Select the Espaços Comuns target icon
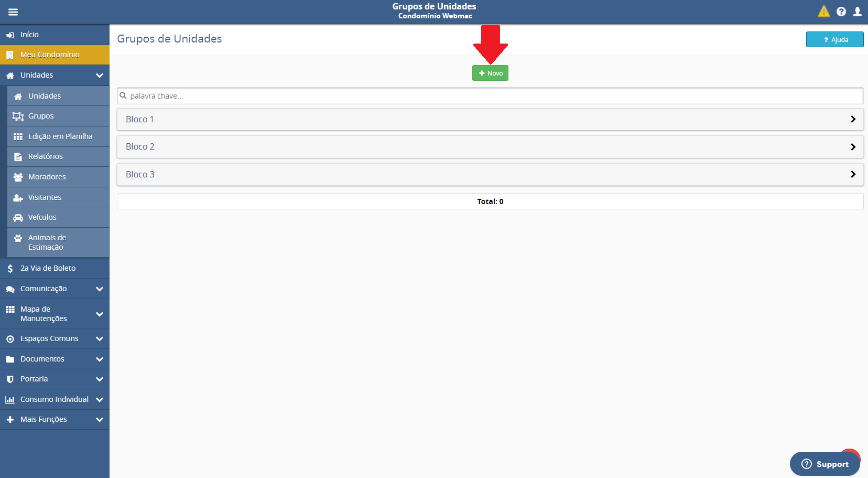The width and height of the screenshot is (868, 478). pyautogui.click(x=10, y=339)
